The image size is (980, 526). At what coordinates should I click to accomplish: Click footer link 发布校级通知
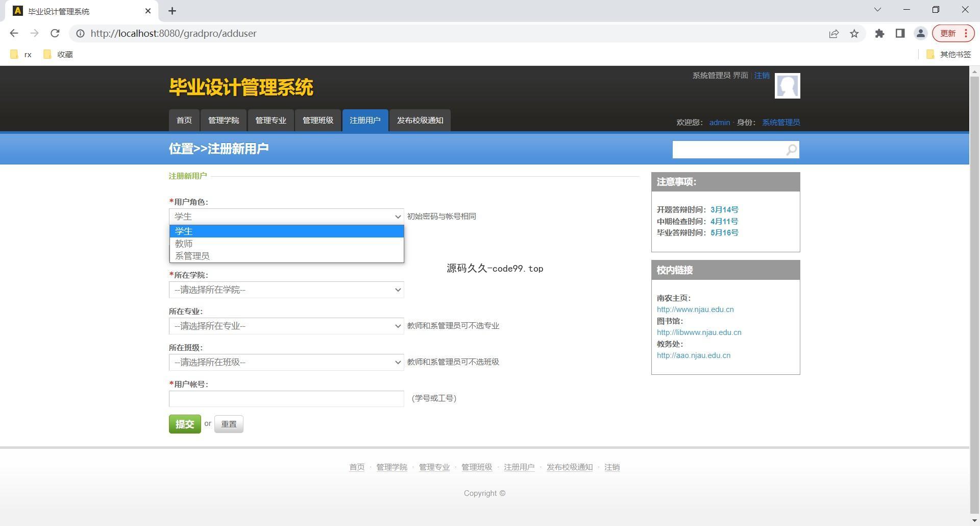coord(570,467)
